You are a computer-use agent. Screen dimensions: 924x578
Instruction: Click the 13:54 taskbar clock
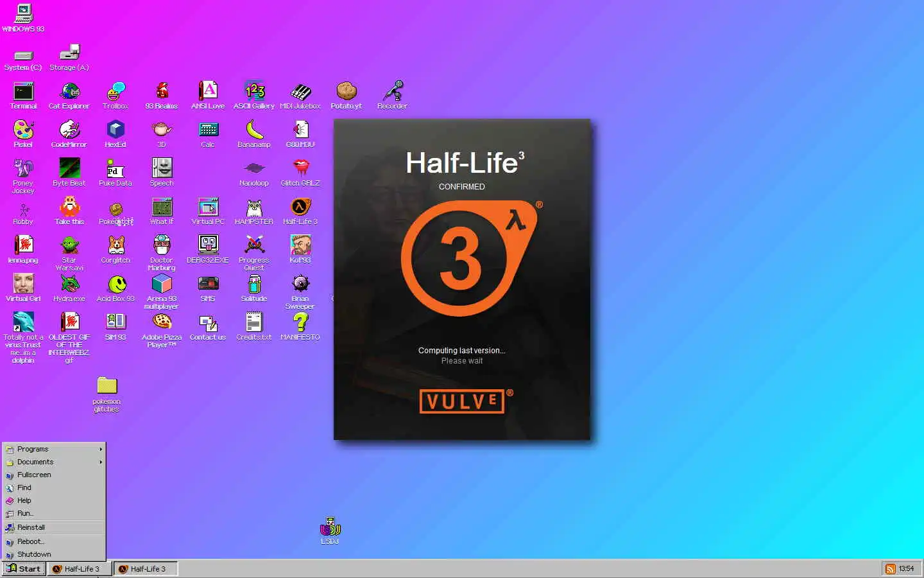click(906, 569)
